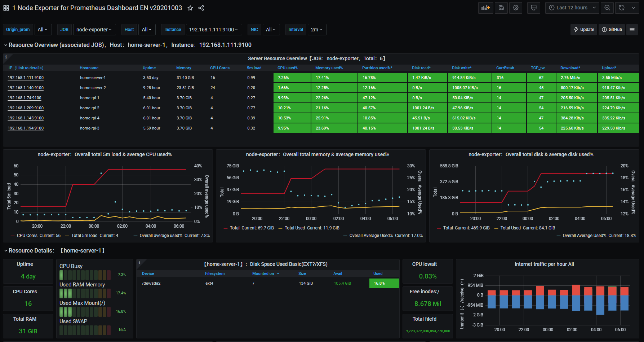
Task: Open the Last 12 hours time picker
Action: click(x=572, y=8)
